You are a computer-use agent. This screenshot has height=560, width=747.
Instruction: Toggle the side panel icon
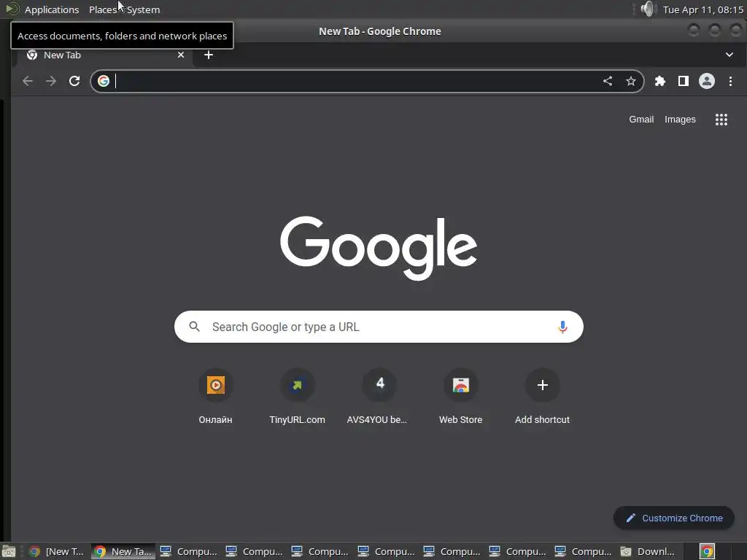pos(683,81)
